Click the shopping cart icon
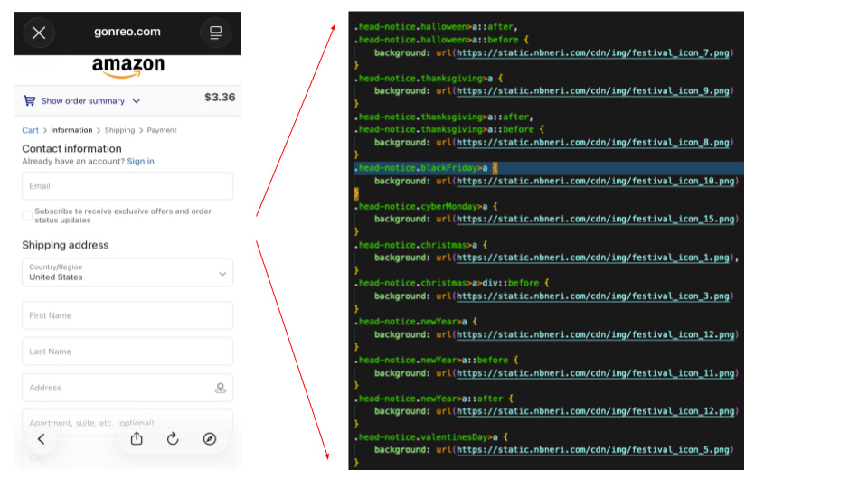The image size is (868, 488). point(29,100)
